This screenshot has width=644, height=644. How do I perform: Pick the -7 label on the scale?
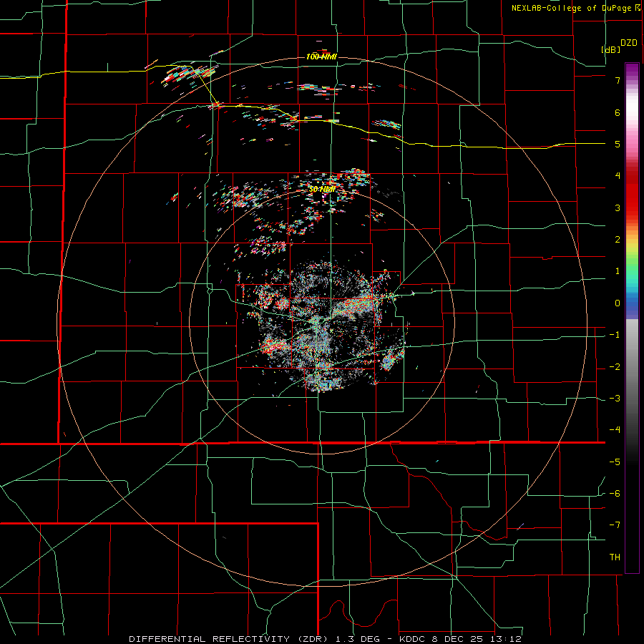pyautogui.click(x=615, y=525)
